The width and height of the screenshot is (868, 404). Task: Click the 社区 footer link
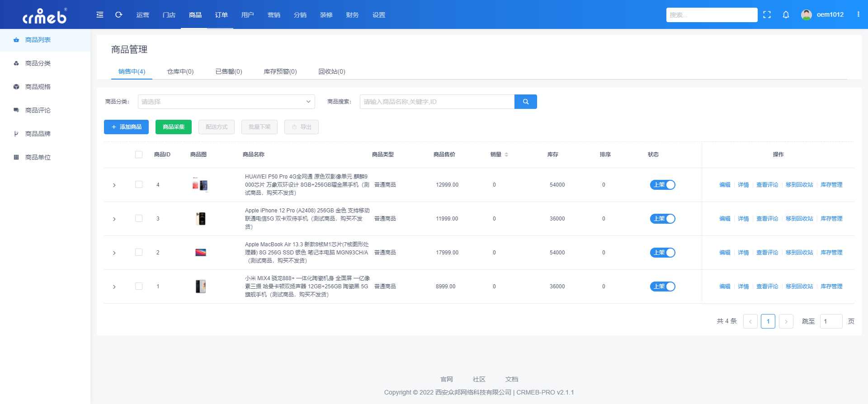click(479, 379)
